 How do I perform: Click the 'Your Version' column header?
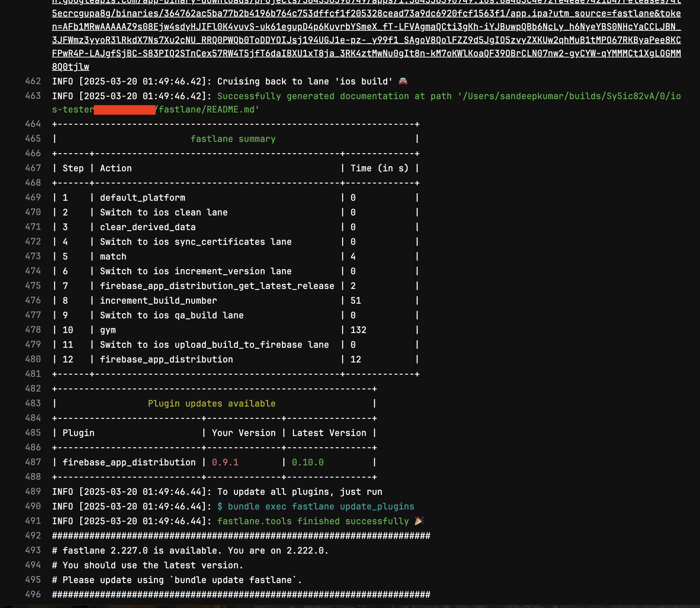[x=244, y=433]
